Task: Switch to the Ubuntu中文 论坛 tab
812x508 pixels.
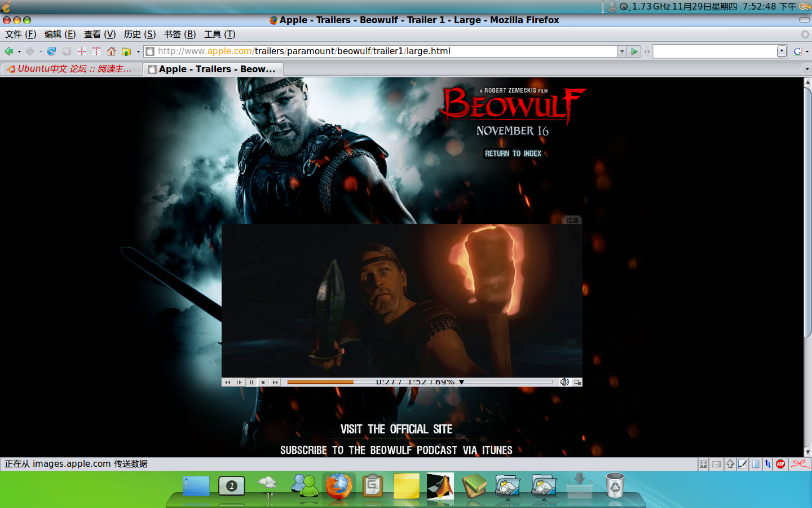Action: click(x=72, y=69)
